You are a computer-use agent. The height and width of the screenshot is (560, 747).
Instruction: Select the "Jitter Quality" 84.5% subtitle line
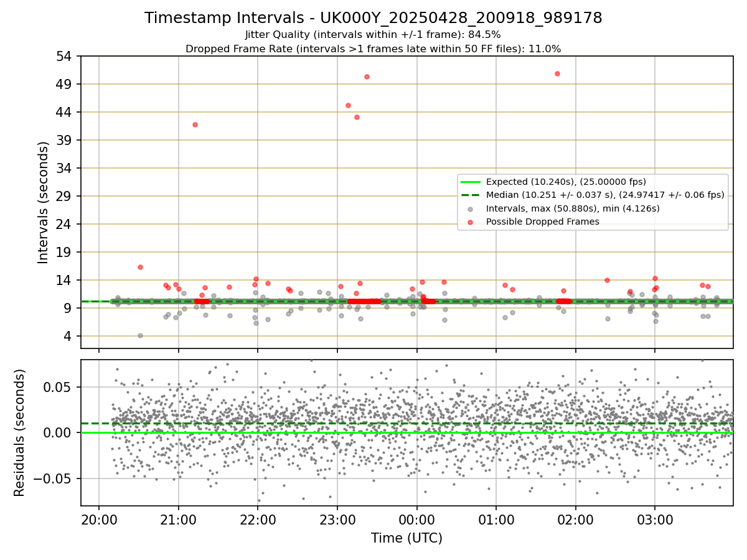tap(374, 35)
